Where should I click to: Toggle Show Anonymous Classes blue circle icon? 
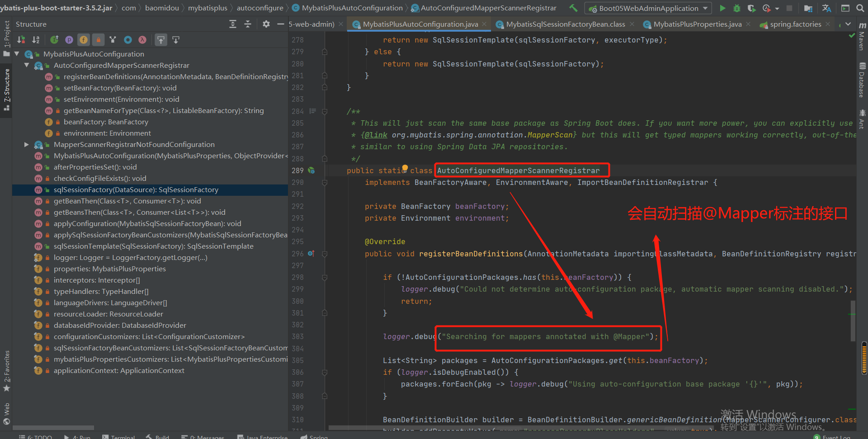coord(128,40)
